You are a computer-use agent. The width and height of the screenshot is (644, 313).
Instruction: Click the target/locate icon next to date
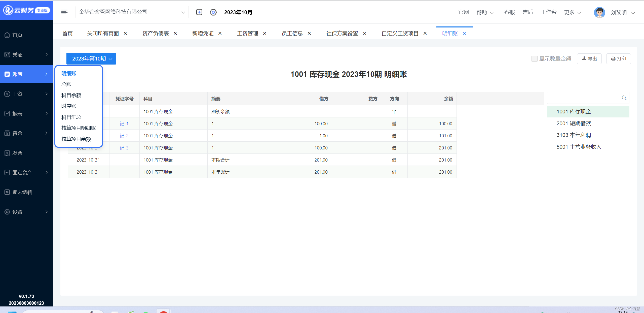coord(213,12)
